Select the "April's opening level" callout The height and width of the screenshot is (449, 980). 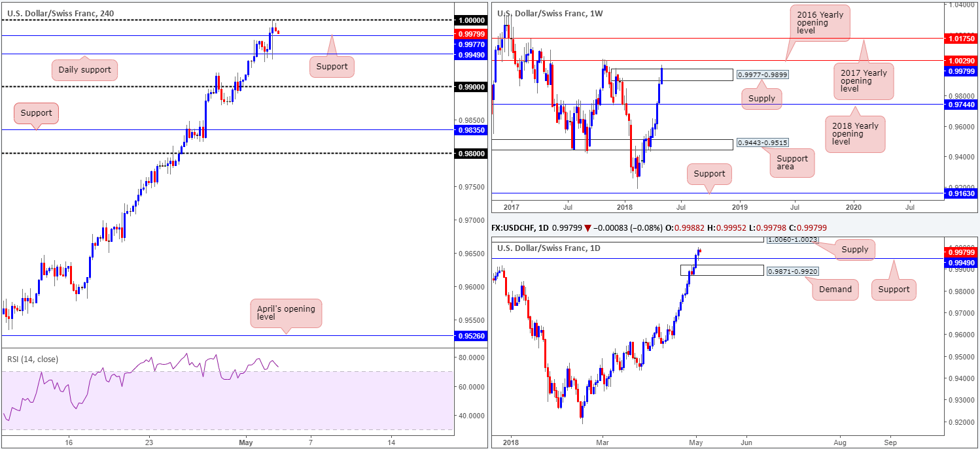click(x=287, y=314)
